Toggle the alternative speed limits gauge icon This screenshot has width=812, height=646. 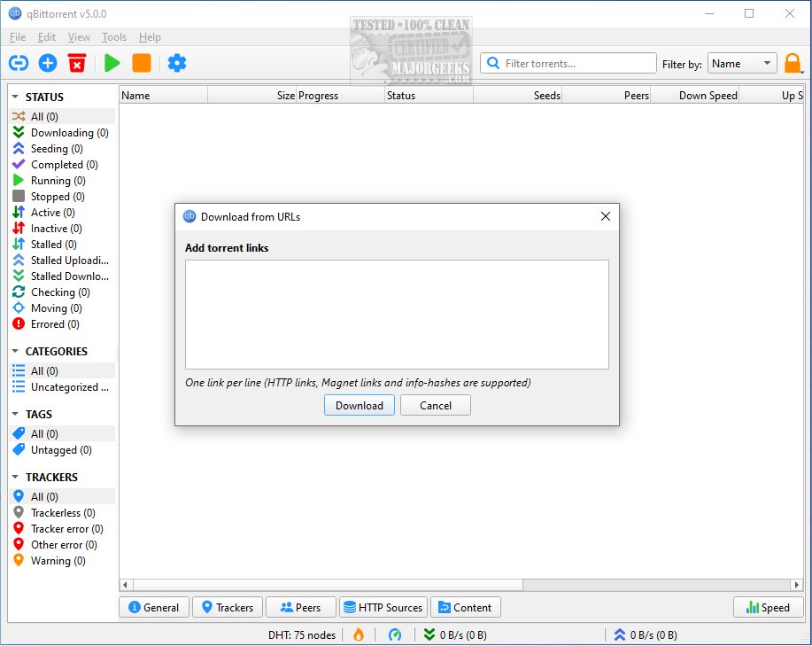tap(395, 634)
